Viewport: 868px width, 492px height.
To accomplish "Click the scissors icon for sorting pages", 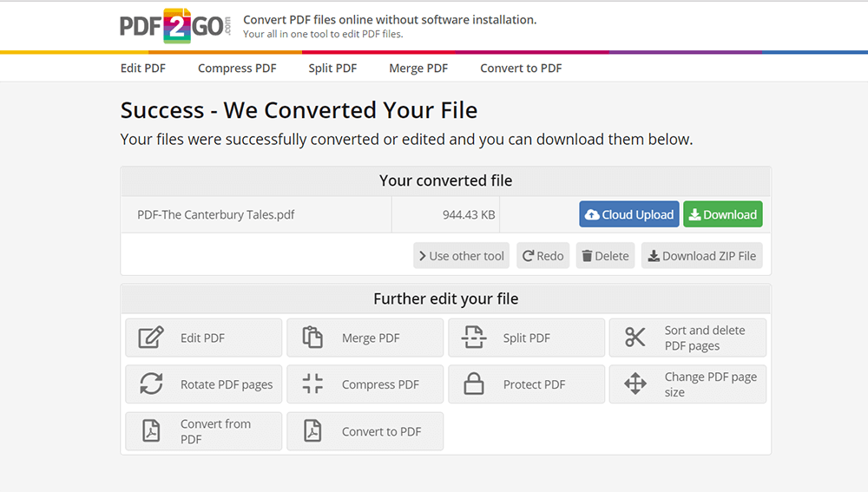I will pyautogui.click(x=635, y=338).
